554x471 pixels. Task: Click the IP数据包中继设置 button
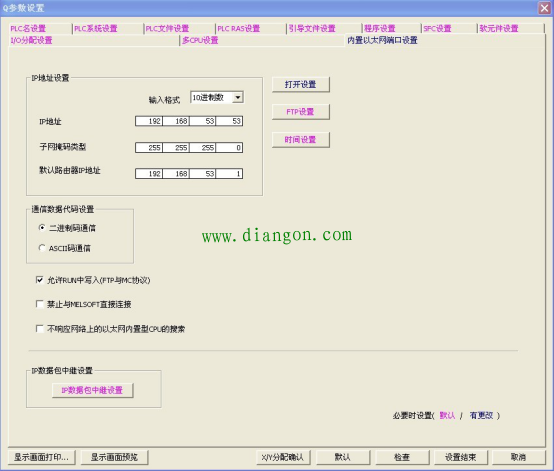coord(93,390)
